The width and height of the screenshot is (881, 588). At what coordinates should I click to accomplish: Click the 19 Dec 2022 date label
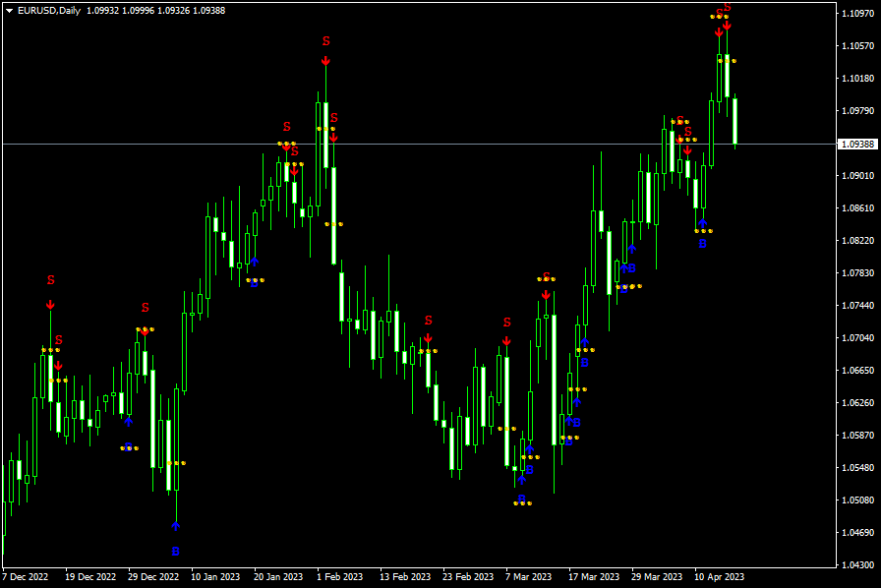click(x=90, y=577)
